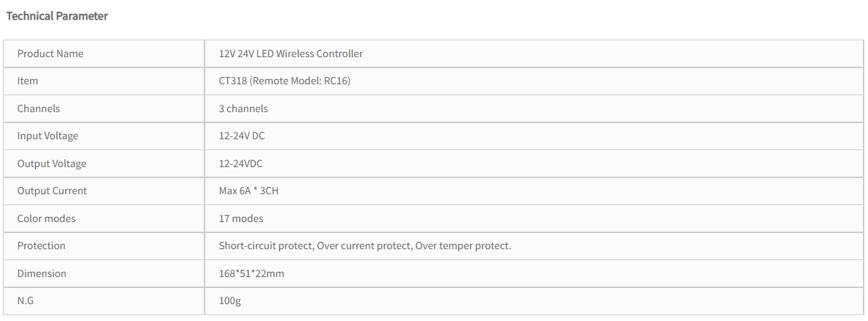Click the 100g weight value
Image resolution: width=868 pixels, height=321 pixels.
click(229, 301)
